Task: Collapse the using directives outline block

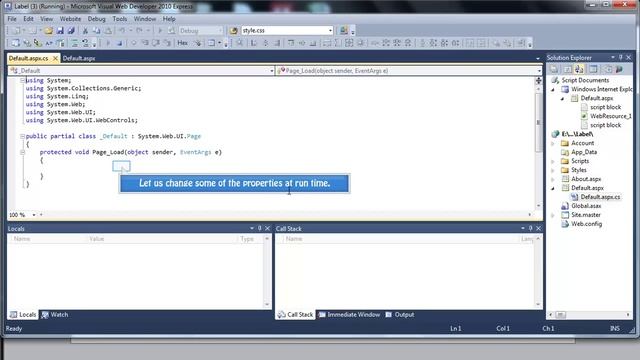Action: point(22,81)
